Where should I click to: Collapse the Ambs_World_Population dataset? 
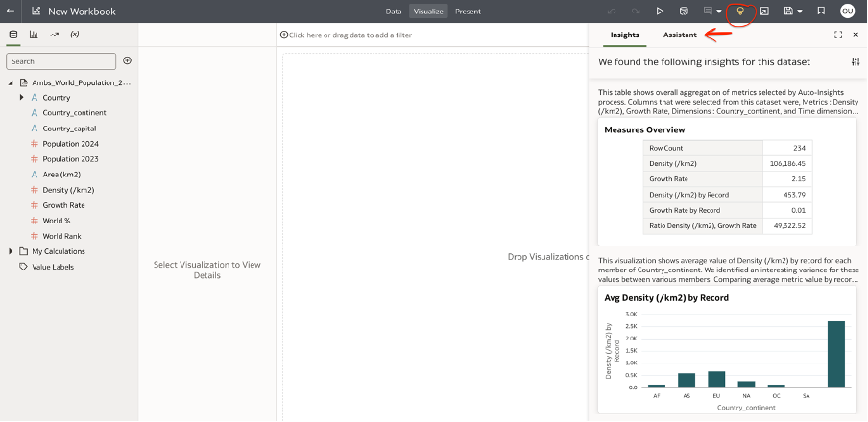point(12,83)
